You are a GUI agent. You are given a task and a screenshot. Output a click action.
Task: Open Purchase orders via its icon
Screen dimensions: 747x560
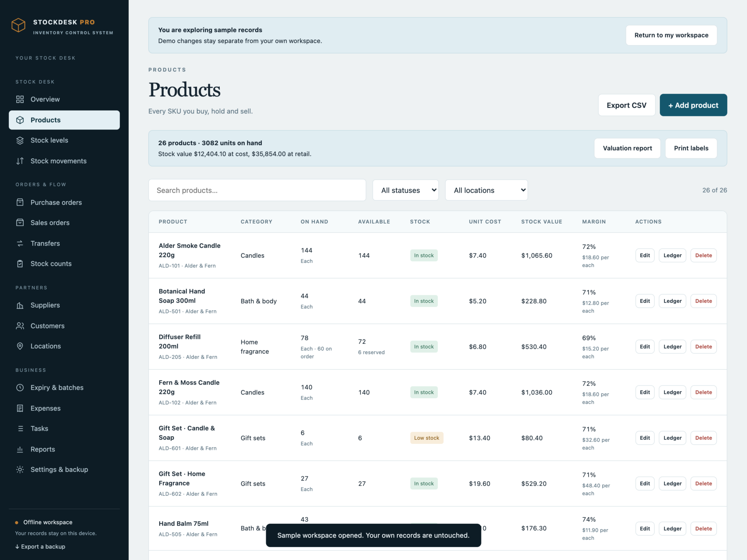20,202
